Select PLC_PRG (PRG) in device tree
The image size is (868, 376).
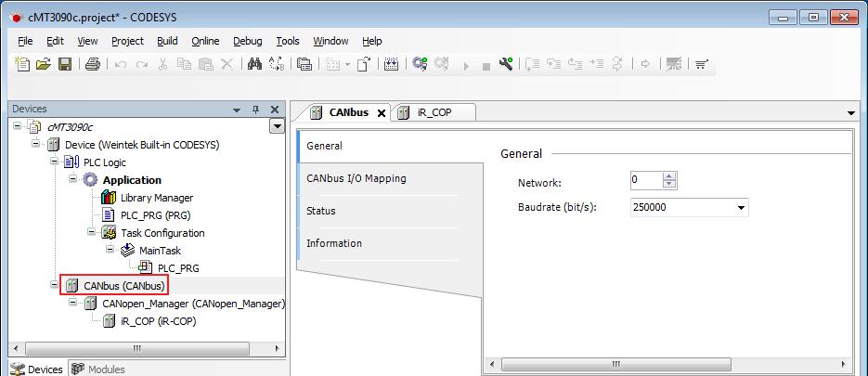(x=156, y=215)
